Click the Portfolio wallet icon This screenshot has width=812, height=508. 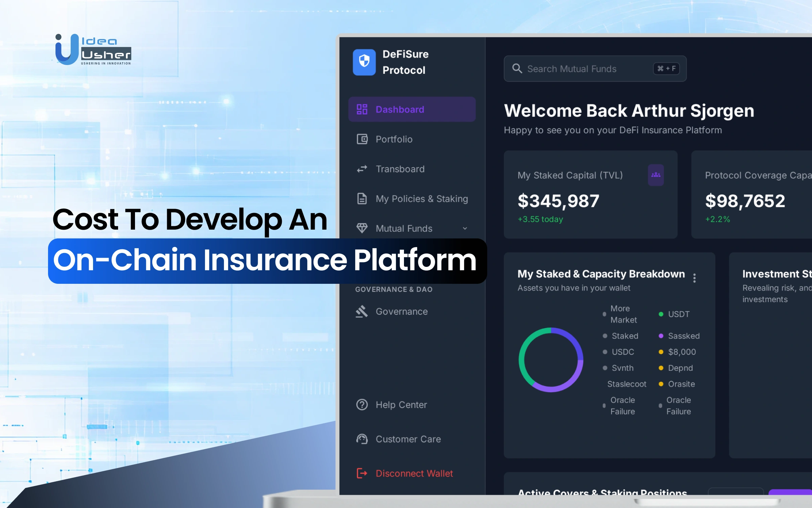(362, 139)
